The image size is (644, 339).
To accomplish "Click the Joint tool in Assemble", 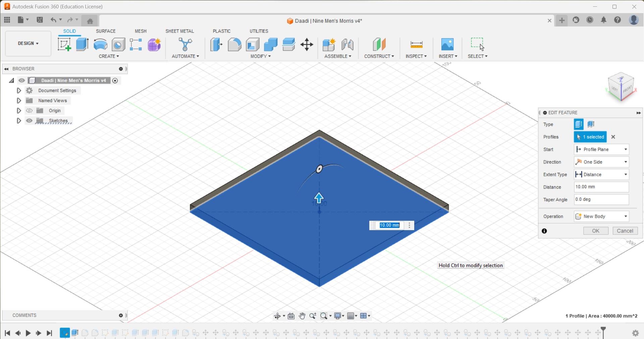I will [x=347, y=45].
